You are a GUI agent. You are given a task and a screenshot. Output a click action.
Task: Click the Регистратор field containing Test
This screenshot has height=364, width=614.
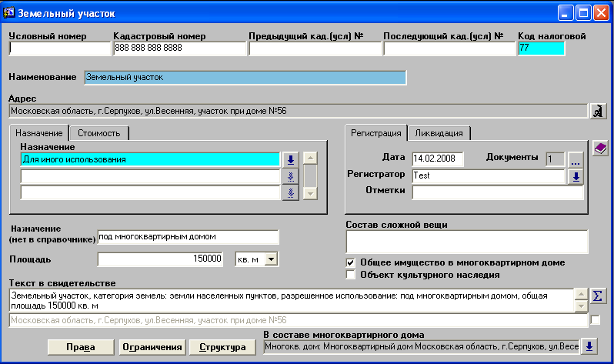coord(489,176)
